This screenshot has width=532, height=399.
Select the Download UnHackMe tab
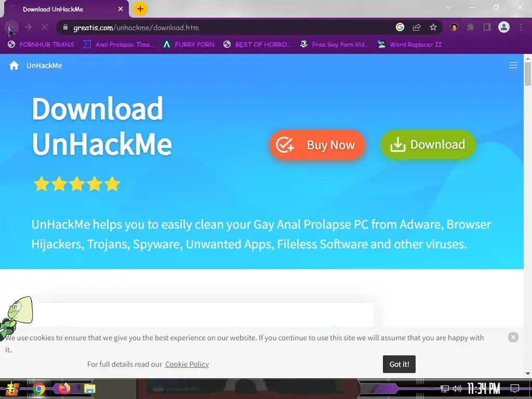tap(66, 9)
